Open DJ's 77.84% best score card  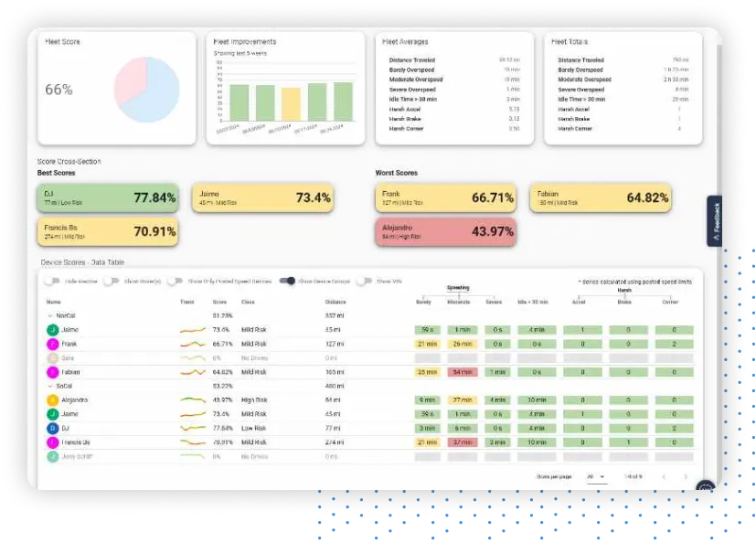click(108, 197)
